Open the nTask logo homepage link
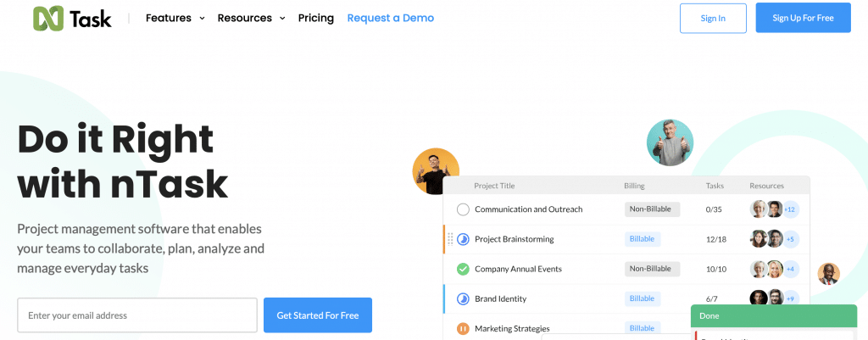This screenshot has width=868, height=340. click(72, 19)
